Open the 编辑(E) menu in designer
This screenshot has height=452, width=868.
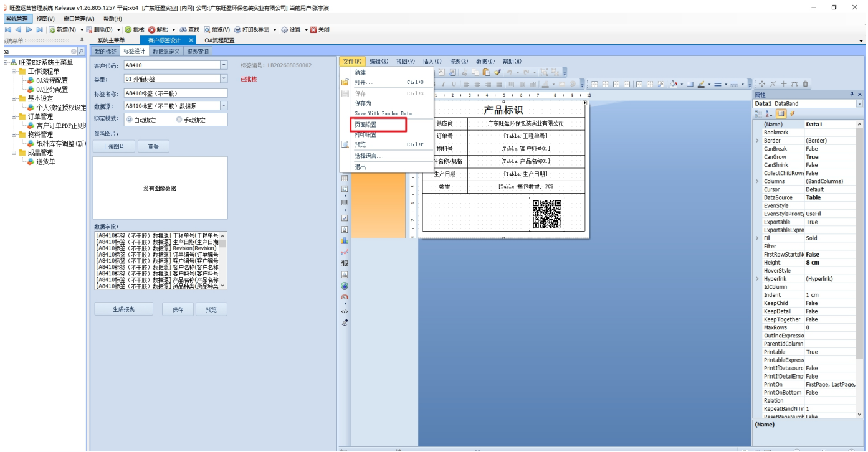pos(379,62)
